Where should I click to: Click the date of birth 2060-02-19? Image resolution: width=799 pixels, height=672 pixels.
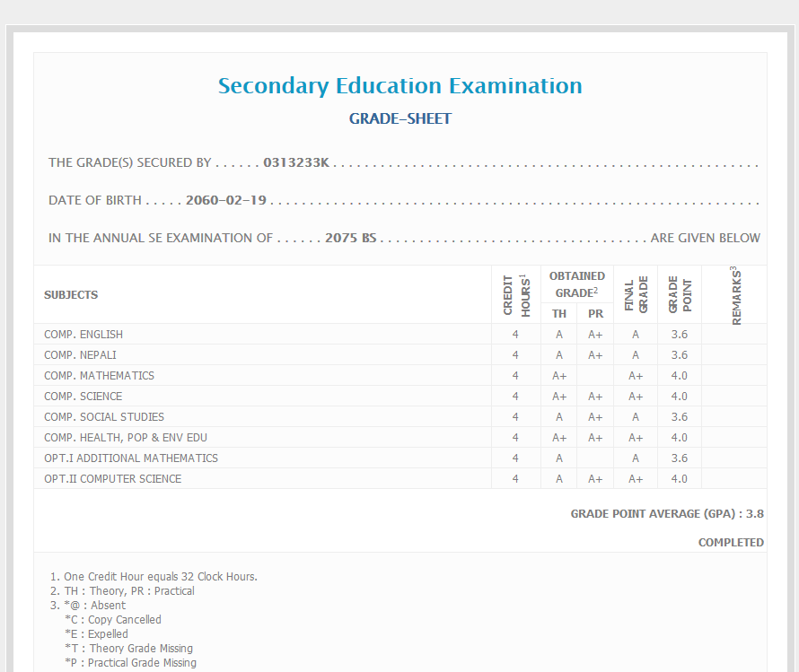tap(225, 200)
